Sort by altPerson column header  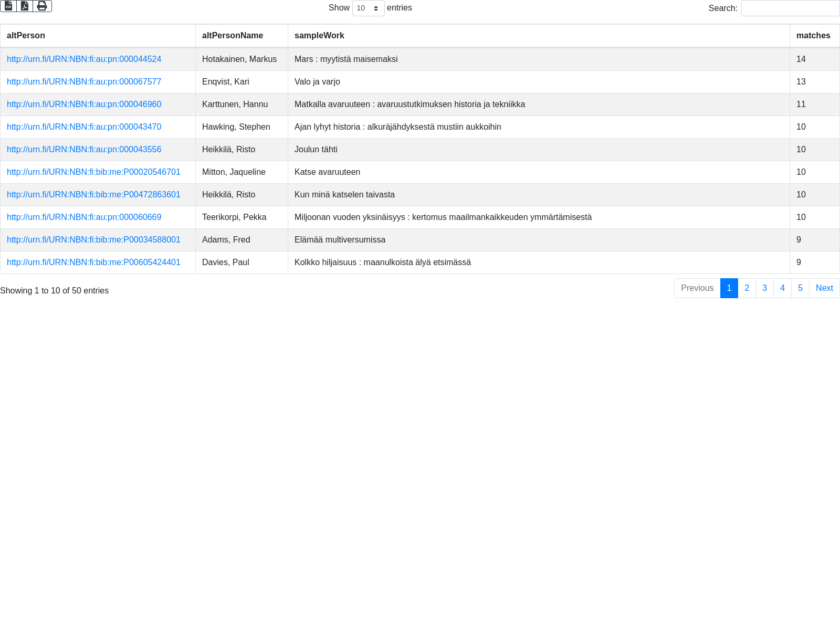[26, 36]
